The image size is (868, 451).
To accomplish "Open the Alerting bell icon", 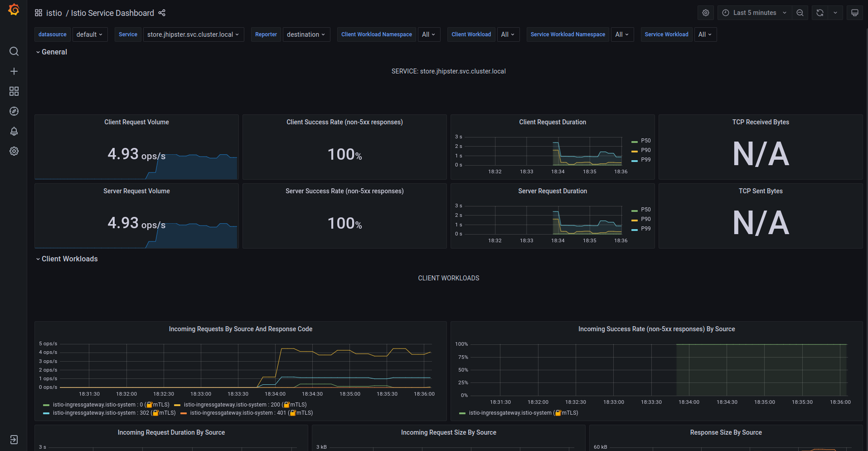I will click(x=14, y=131).
